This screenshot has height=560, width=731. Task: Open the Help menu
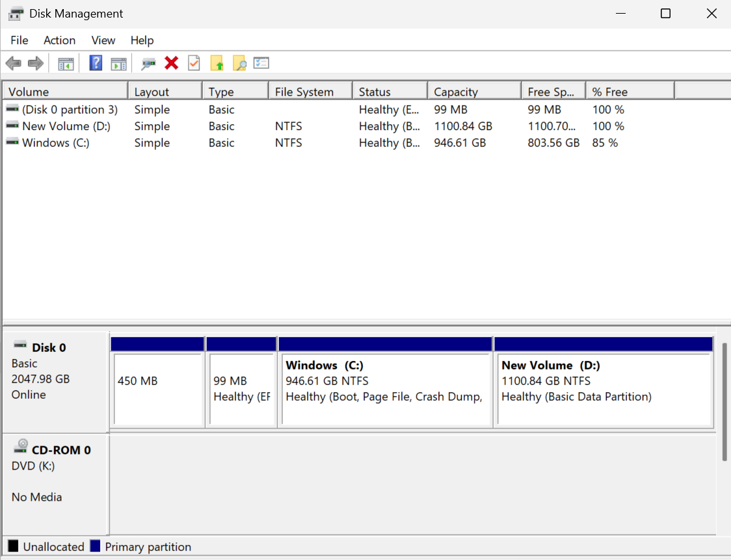point(142,40)
